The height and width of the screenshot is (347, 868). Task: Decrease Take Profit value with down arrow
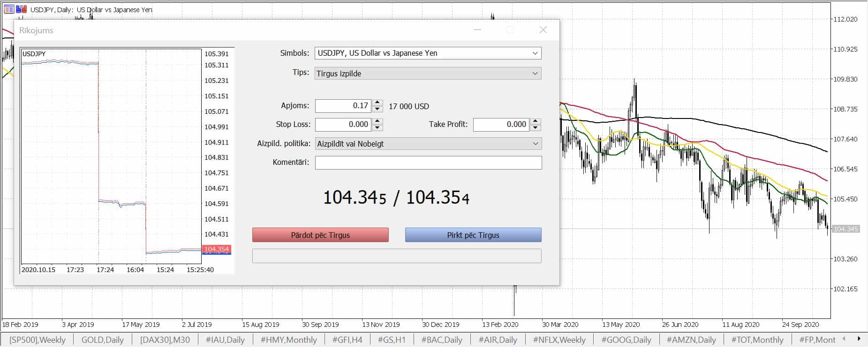pos(536,128)
